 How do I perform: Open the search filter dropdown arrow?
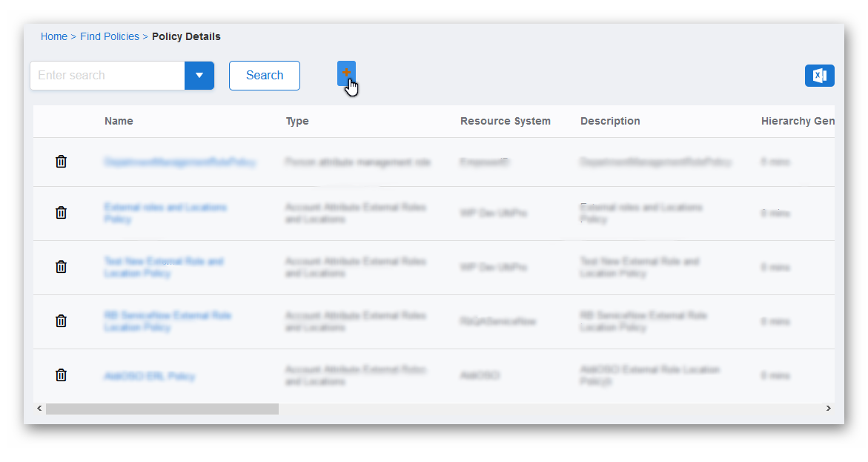point(199,75)
